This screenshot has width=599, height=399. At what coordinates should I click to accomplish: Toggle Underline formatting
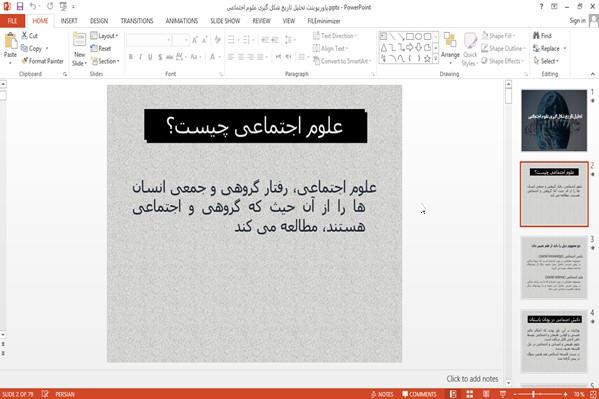click(150, 57)
